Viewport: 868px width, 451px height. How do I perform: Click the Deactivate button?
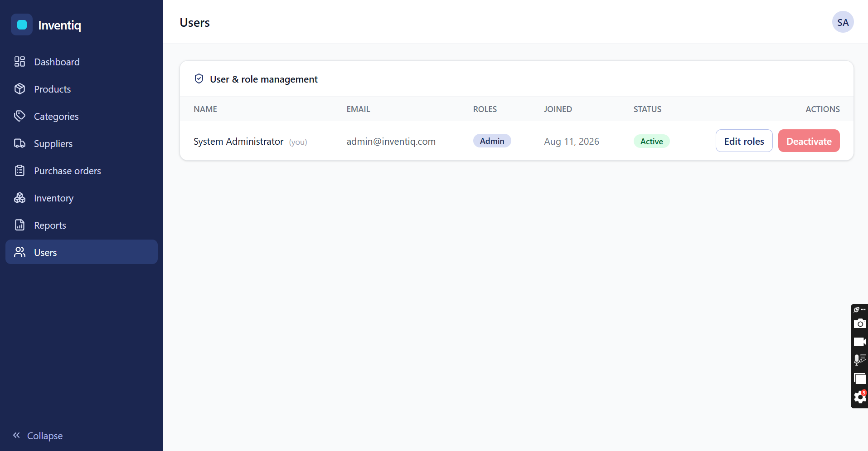coord(809,141)
